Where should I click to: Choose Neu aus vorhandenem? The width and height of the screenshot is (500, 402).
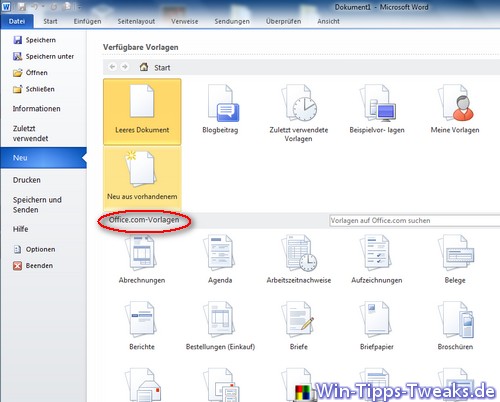click(x=142, y=178)
